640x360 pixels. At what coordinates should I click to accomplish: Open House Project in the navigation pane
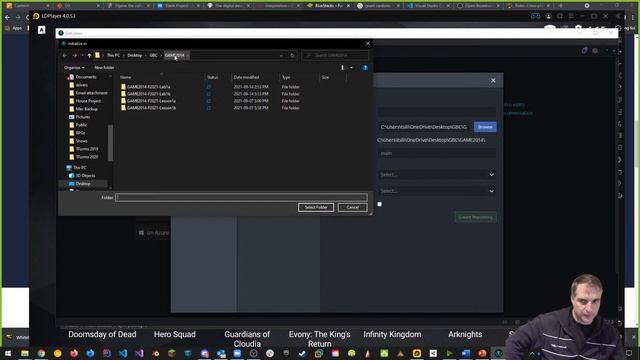(88, 101)
